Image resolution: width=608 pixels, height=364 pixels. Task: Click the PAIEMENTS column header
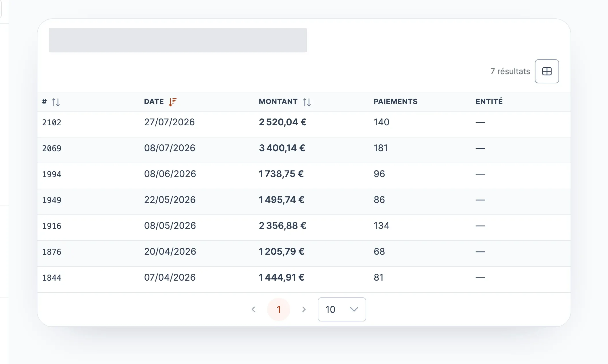[395, 101]
